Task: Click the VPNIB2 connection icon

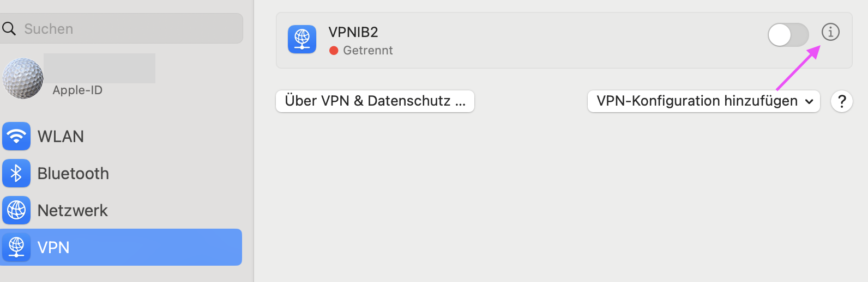Action: [x=302, y=40]
